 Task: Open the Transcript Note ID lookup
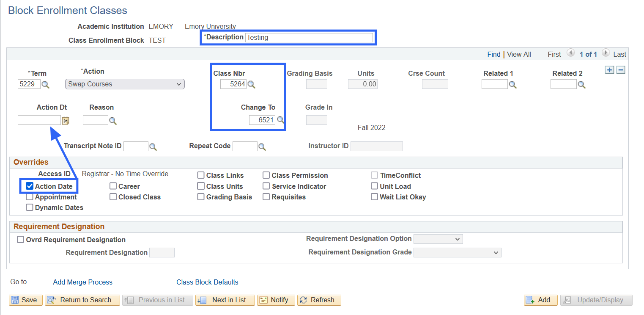153,147
